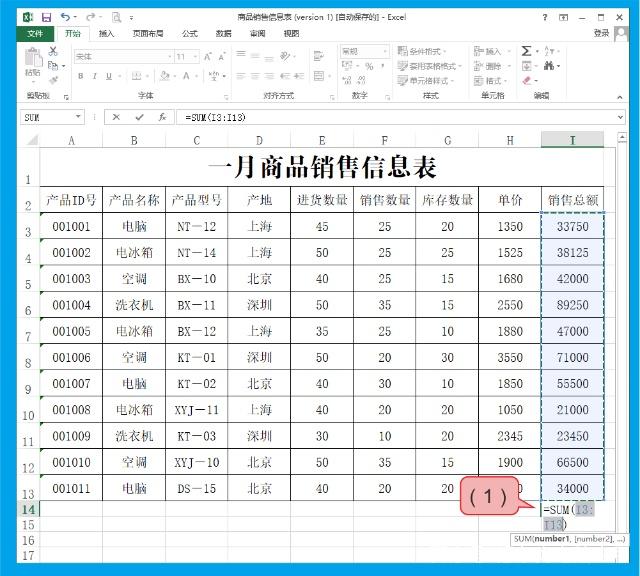Switch to the 公式 ribbon tab

[x=190, y=33]
